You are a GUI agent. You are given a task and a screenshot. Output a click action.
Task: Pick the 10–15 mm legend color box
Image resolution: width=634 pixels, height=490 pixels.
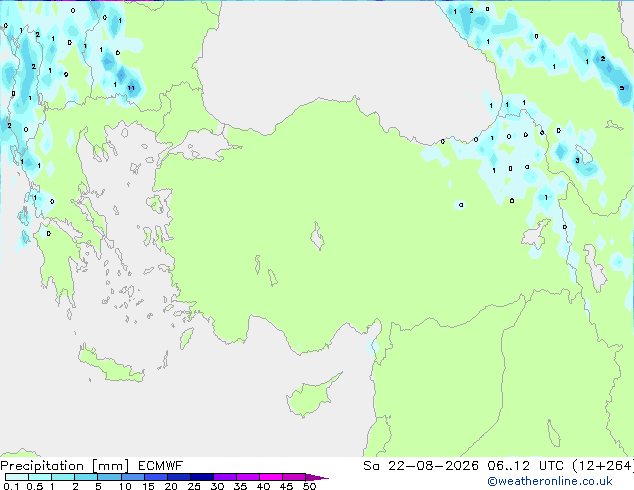pos(132,477)
